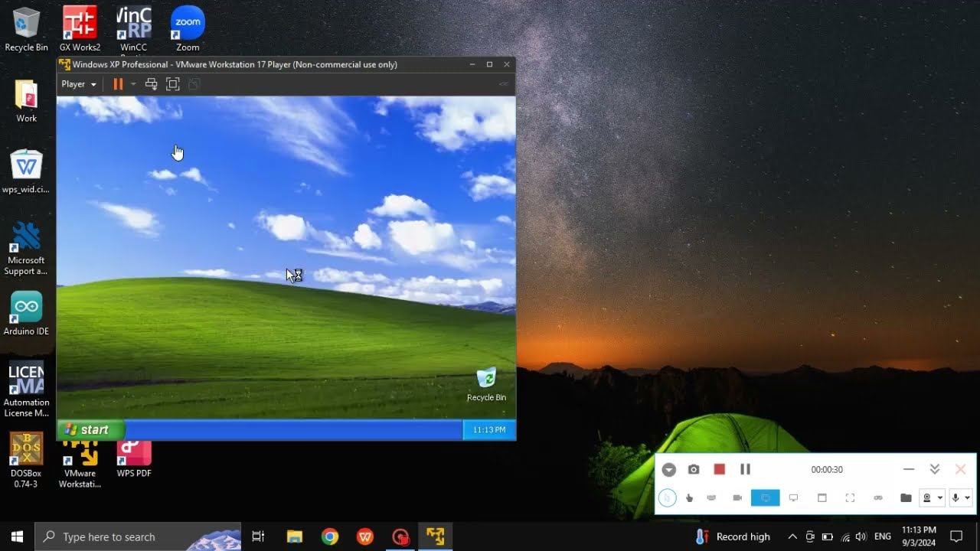This screenshot has height=551, width=980.
Task: Click the Record high weather widget
Action: [733, 536]
